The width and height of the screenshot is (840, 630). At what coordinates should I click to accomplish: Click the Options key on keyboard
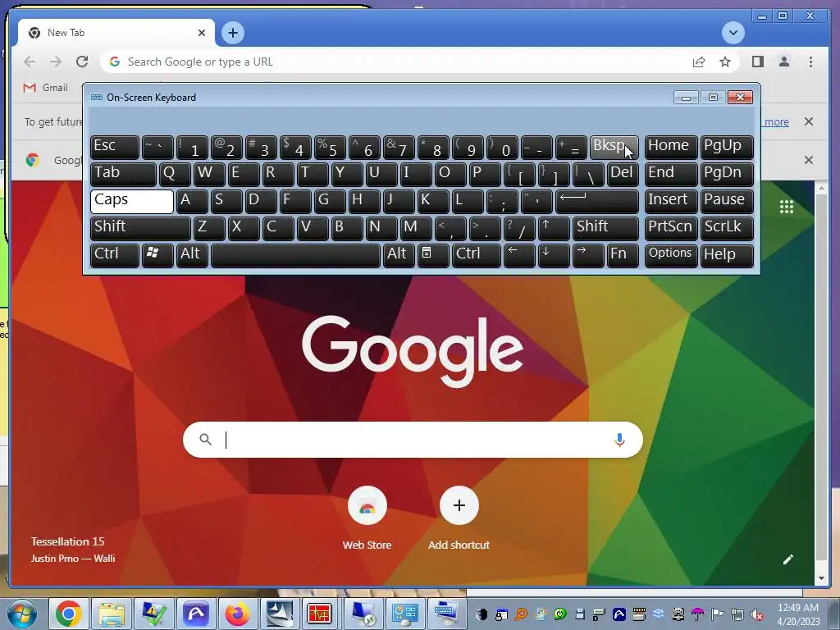[x=671, y=255]
